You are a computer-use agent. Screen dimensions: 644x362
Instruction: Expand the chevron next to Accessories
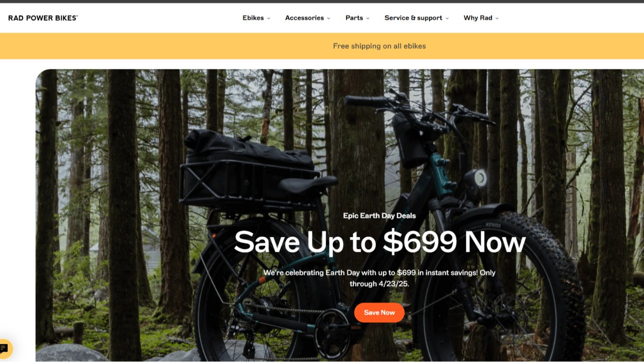(329, 18)
